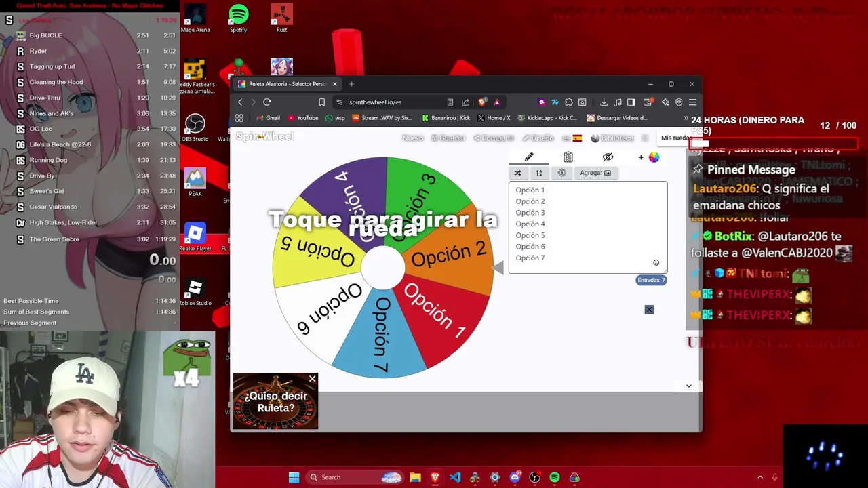Open Discord from the taskbar
The height and width of the screenshot is (488, 868).
(x=515, y=477)
